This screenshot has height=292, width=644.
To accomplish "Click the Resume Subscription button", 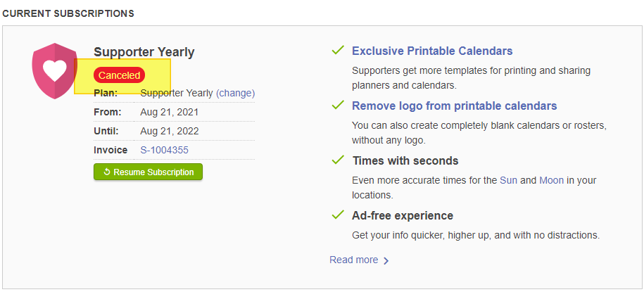I will 148,172.
